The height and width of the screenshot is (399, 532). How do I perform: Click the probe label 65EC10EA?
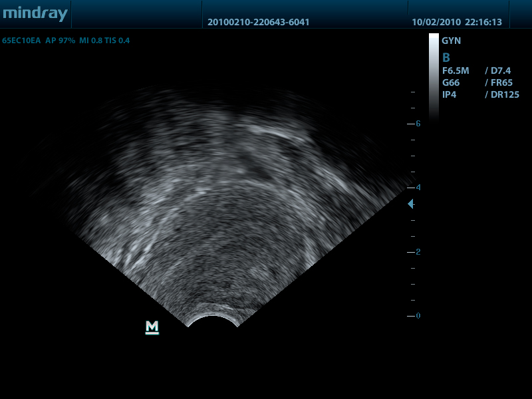21,41
